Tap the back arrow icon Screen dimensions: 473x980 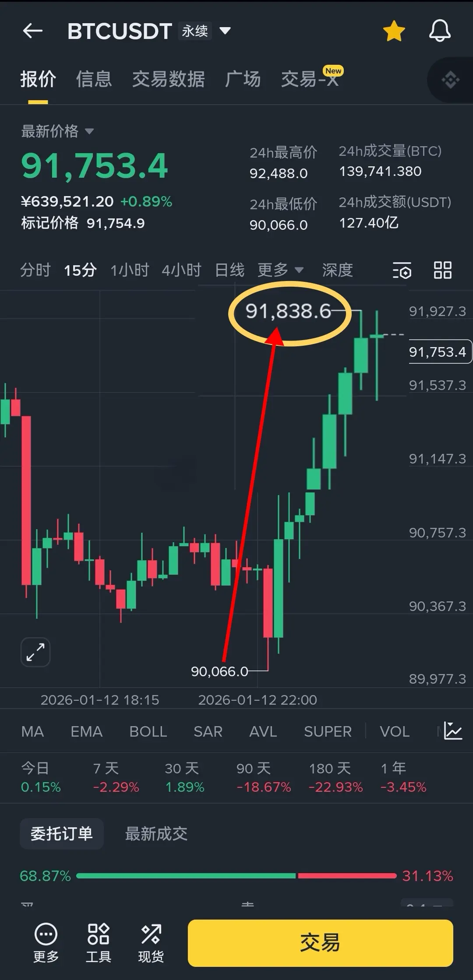coord(33,31)
